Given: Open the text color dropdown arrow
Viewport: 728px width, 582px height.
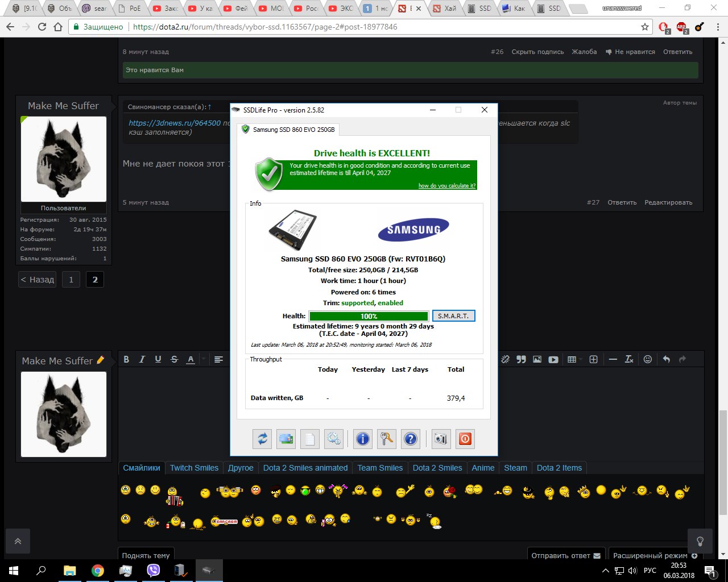Looking at the screenshot, I should pos(203,359).
